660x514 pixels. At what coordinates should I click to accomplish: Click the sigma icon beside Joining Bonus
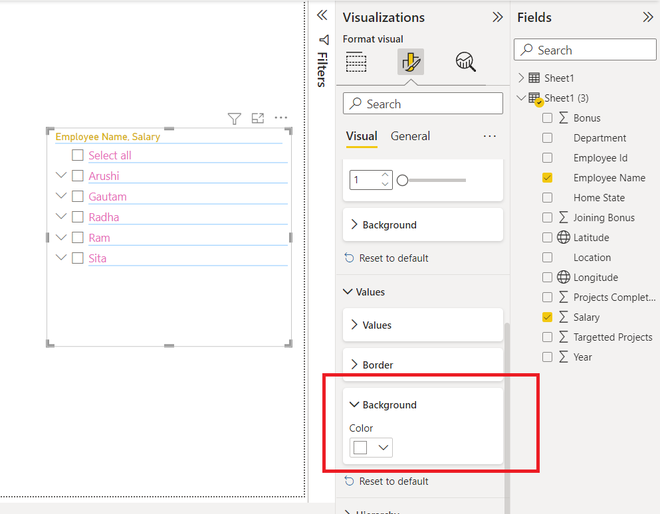(563, 217)
